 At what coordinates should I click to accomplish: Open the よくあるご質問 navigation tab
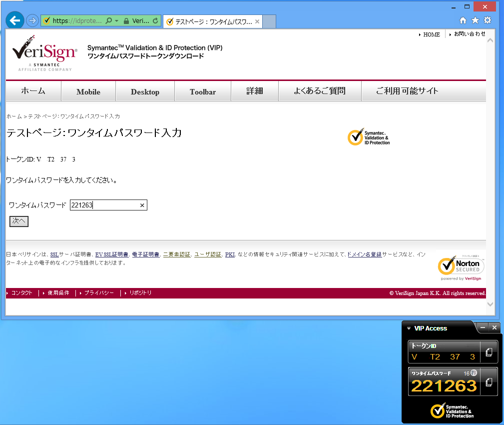click(320, 91)
